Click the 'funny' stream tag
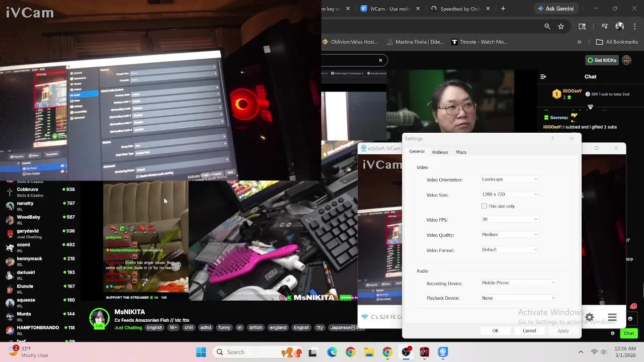The height and width of the screenshot is (362, 644). pos(224,328)
